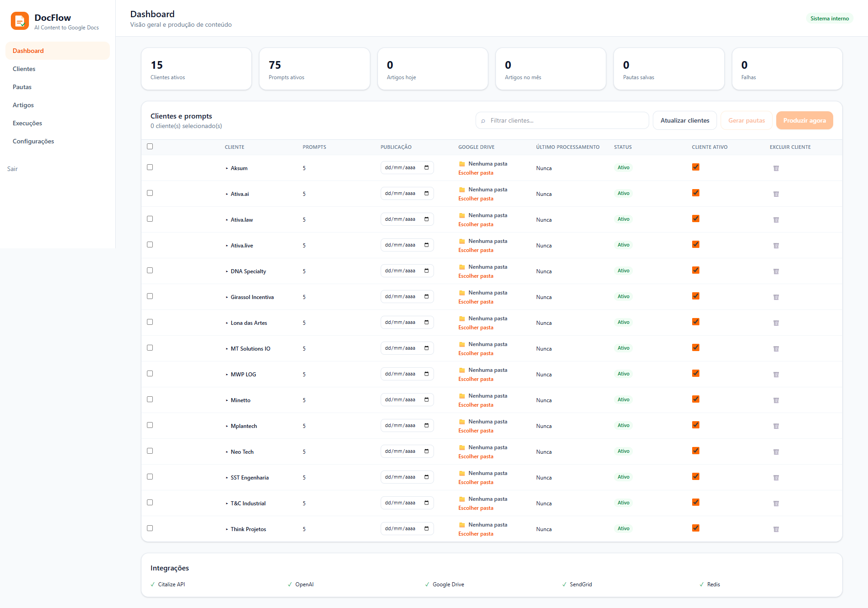Screen dimensions: 868x608
Task: Go to Pautas in the sidebar
Action: click(57, 87)
